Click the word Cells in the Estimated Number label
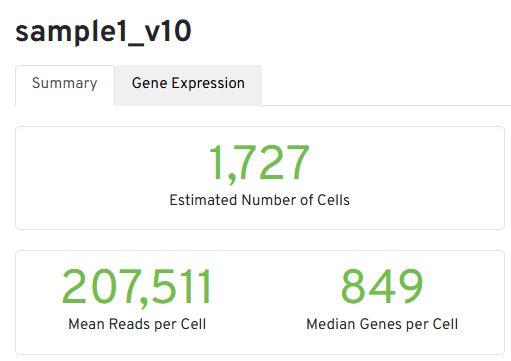511x361 pixels. point(333,200)
